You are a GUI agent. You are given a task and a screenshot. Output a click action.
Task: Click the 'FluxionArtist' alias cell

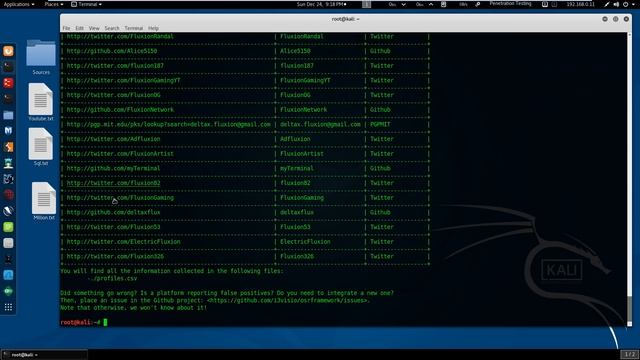click(302, 154)
